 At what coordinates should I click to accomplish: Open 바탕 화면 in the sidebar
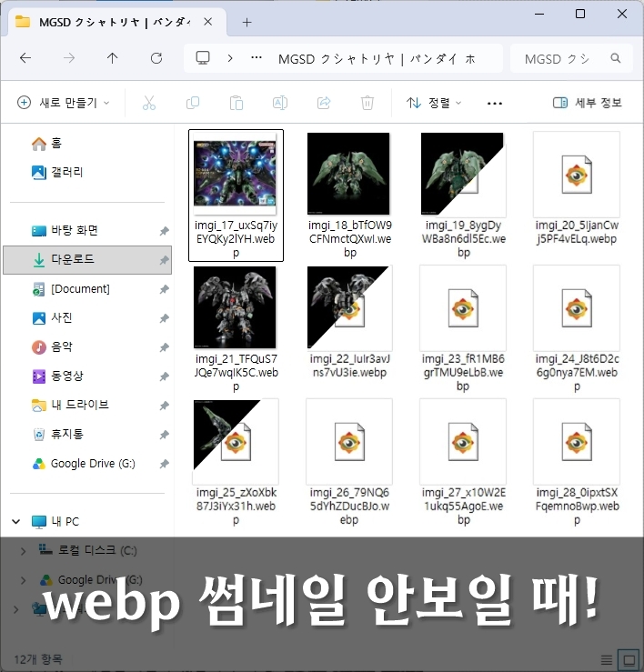click(65, 231)
